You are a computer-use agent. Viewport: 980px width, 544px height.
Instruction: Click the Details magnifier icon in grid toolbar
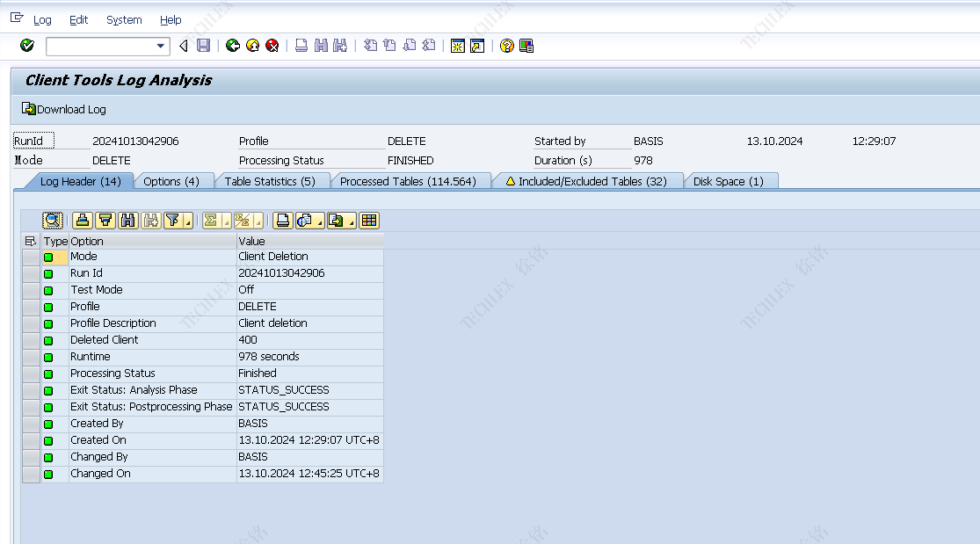53,221
